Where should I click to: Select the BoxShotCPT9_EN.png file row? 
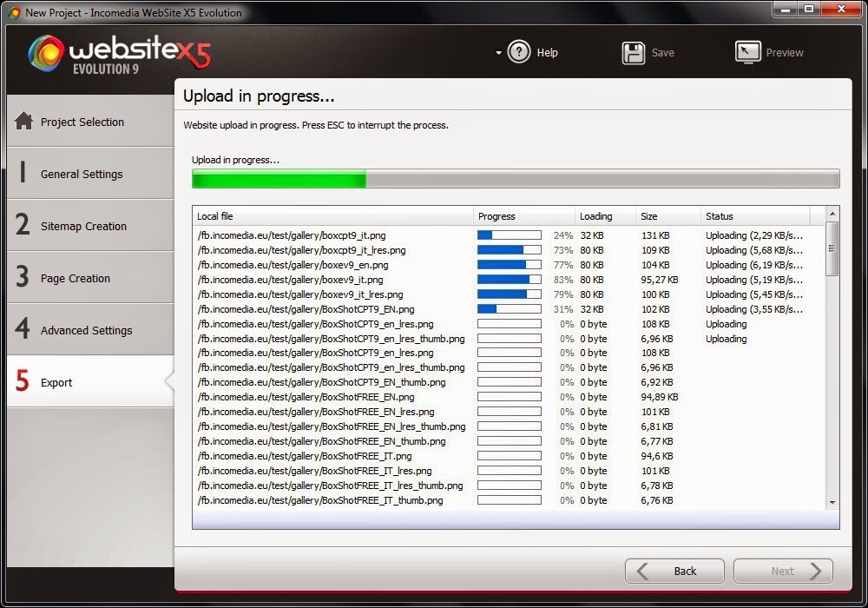[508, 309]
